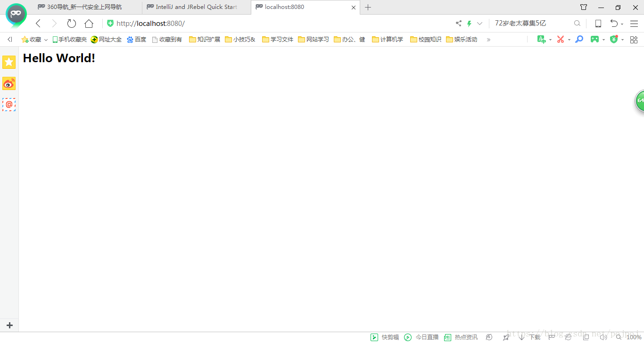
Task: Expand the yen shield dropdown arrow
Action: (x=623, y=40)
